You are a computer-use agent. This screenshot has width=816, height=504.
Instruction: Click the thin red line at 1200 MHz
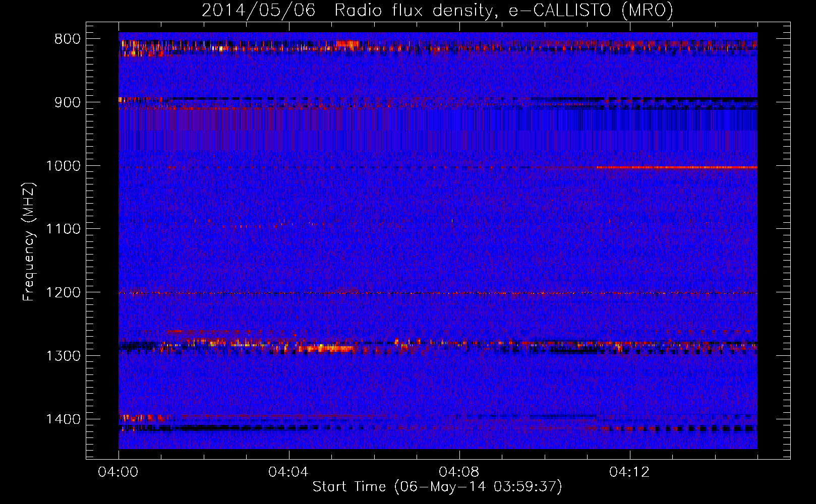[438, 293]
